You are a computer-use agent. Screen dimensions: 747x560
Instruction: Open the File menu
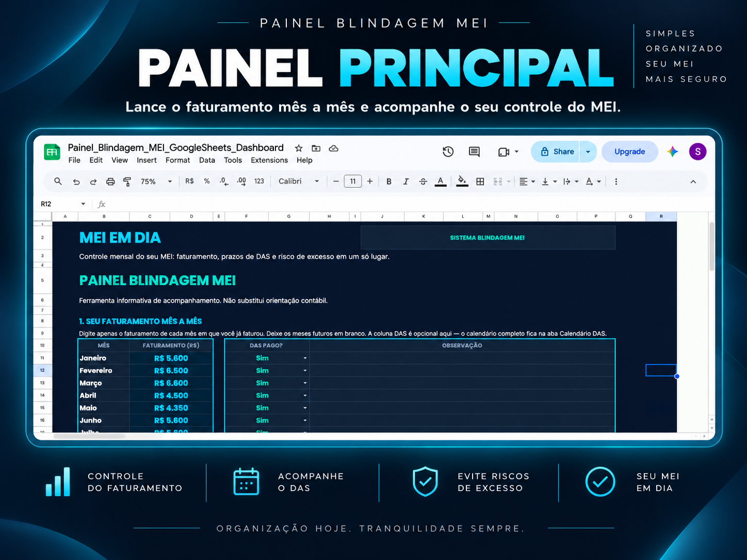point(74,160)
